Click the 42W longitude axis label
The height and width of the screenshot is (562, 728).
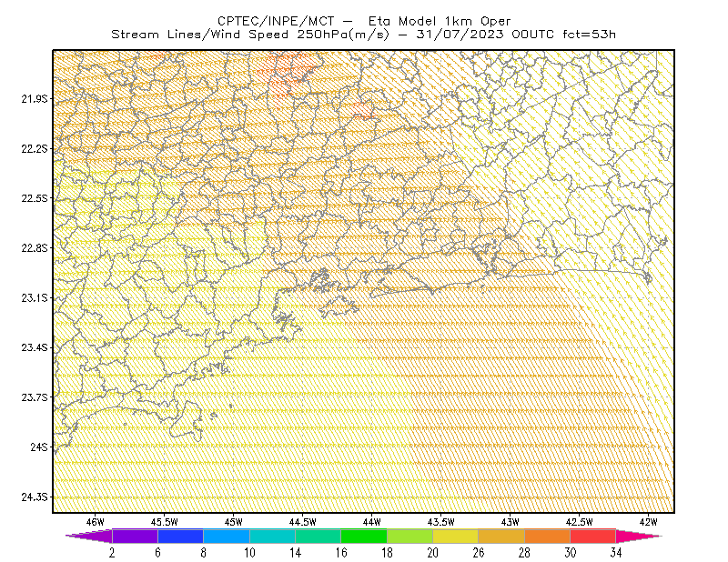coord(648,522)
